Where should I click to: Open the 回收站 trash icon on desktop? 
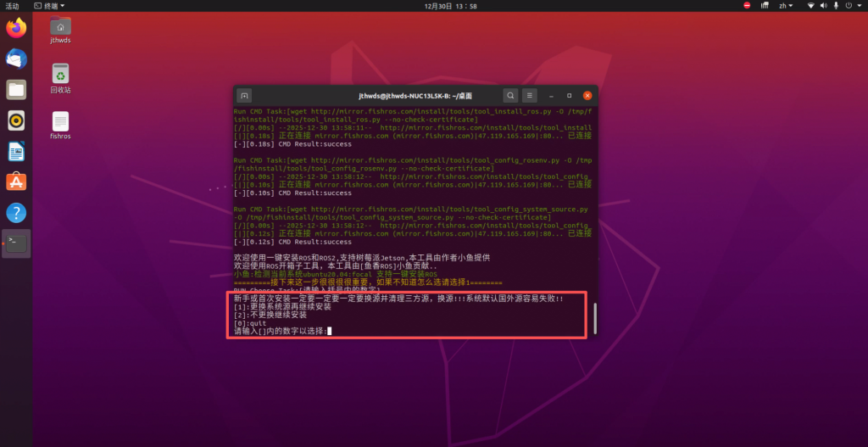pos(60,78)
